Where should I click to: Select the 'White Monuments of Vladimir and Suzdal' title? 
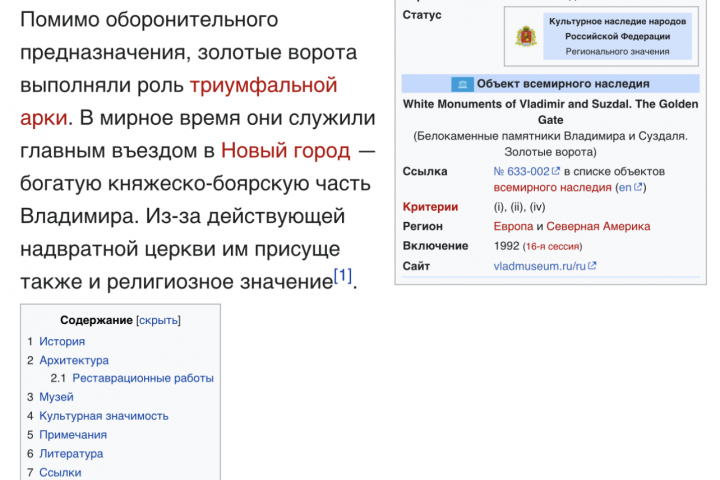[518, 104]
